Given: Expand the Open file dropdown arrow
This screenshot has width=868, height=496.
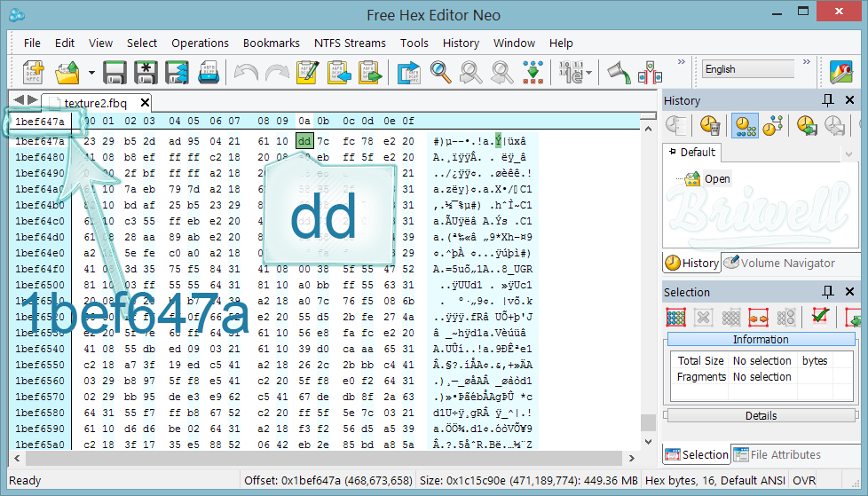Looking at the screenshot, I should coord(91,73).
